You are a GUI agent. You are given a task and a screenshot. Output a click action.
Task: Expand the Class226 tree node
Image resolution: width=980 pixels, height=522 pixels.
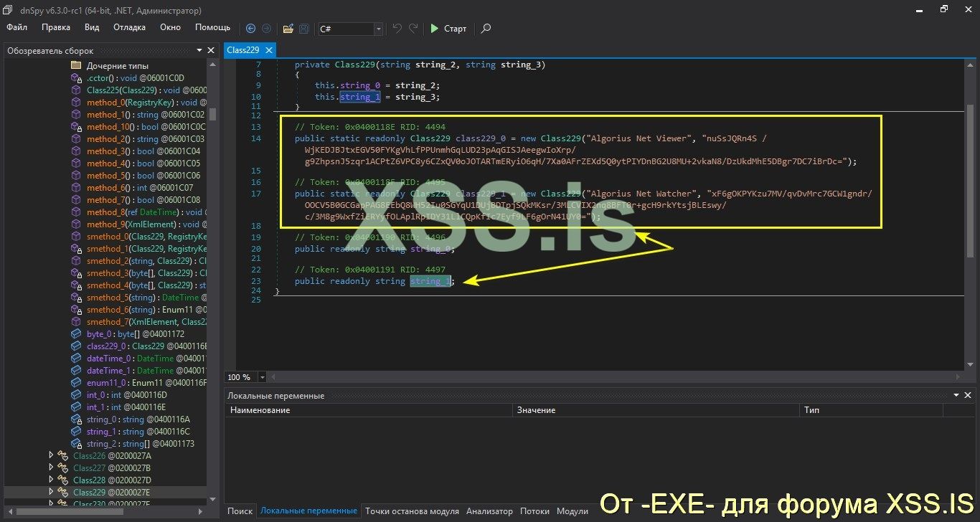tap(51, 455)
